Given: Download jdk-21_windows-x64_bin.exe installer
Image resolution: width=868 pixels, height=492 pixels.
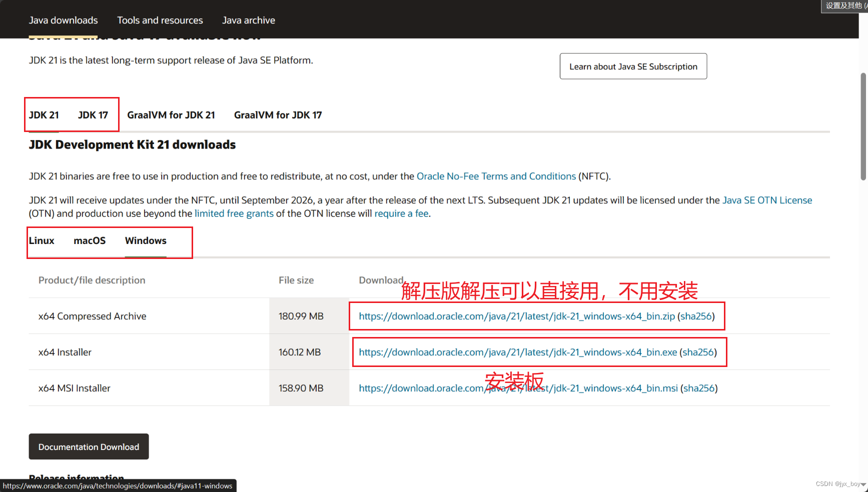Looking at the screenshot, I should 518,352.
